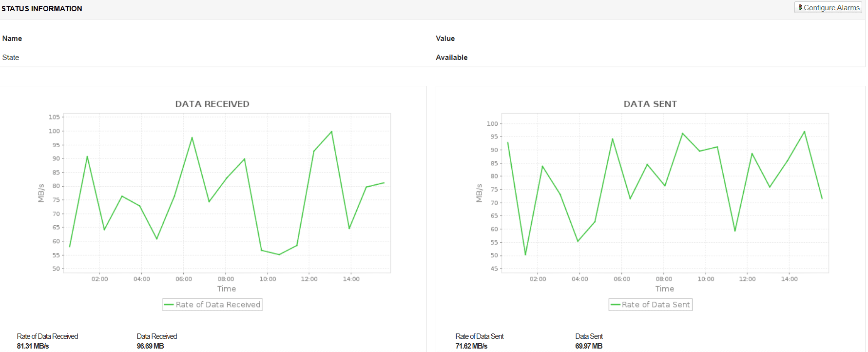Click green legend line for Data Sent
This screenshot has height=352, width=868.
[615, 305]
